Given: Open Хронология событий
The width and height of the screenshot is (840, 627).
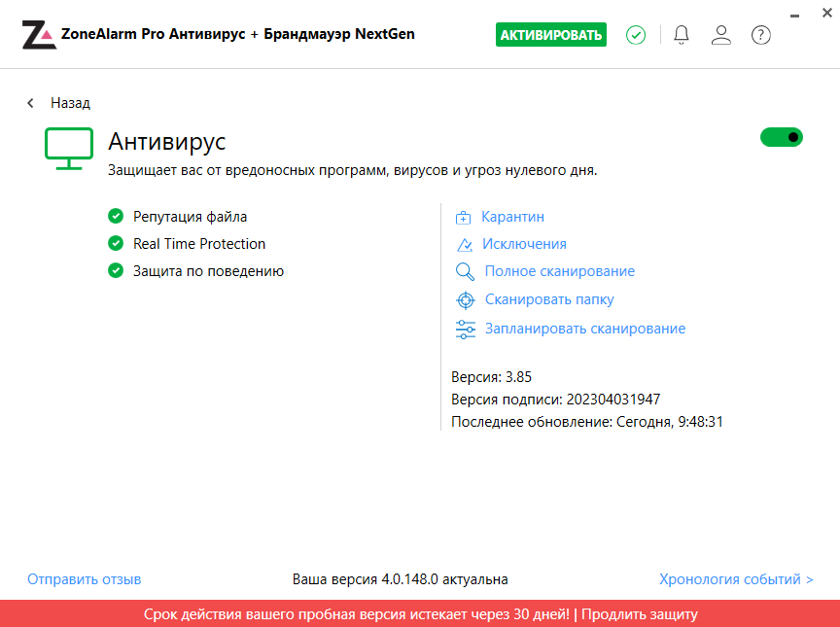Looking at the screenshot, I should coord(736,579).
